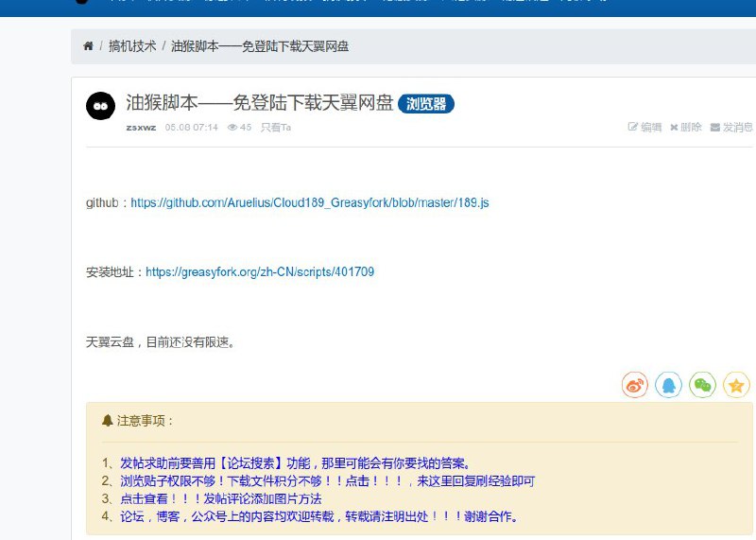Filter posts with 只看Ta

tap(276, 128)
